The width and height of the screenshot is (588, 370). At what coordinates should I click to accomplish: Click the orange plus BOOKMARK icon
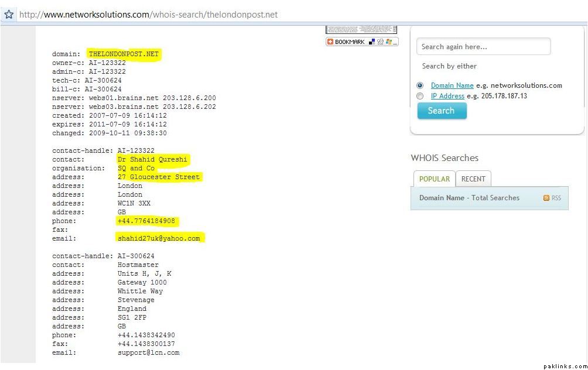[x=330, y=42]
